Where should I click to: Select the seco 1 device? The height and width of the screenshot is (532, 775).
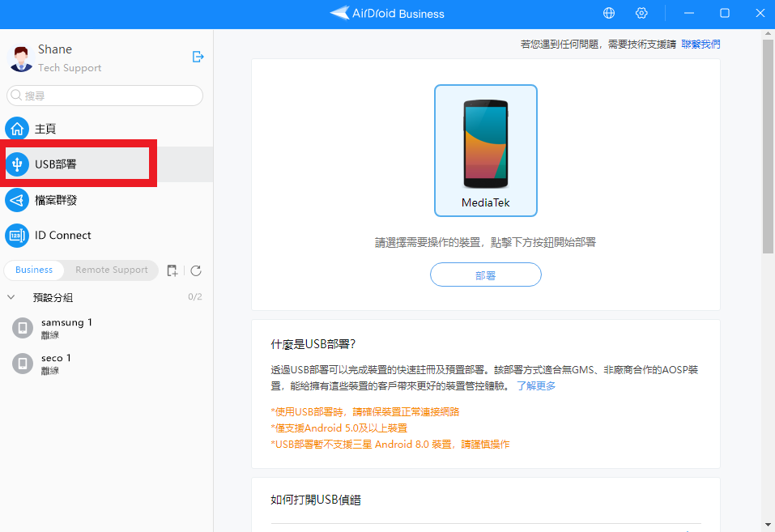pos(106,364)
